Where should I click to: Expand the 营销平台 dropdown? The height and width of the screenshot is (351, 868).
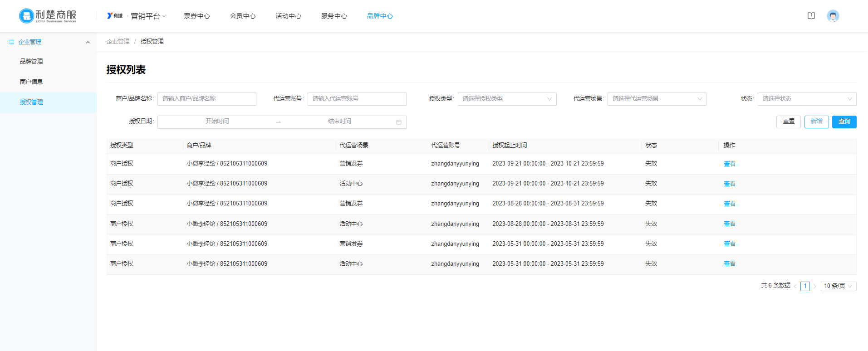(148, 16)
